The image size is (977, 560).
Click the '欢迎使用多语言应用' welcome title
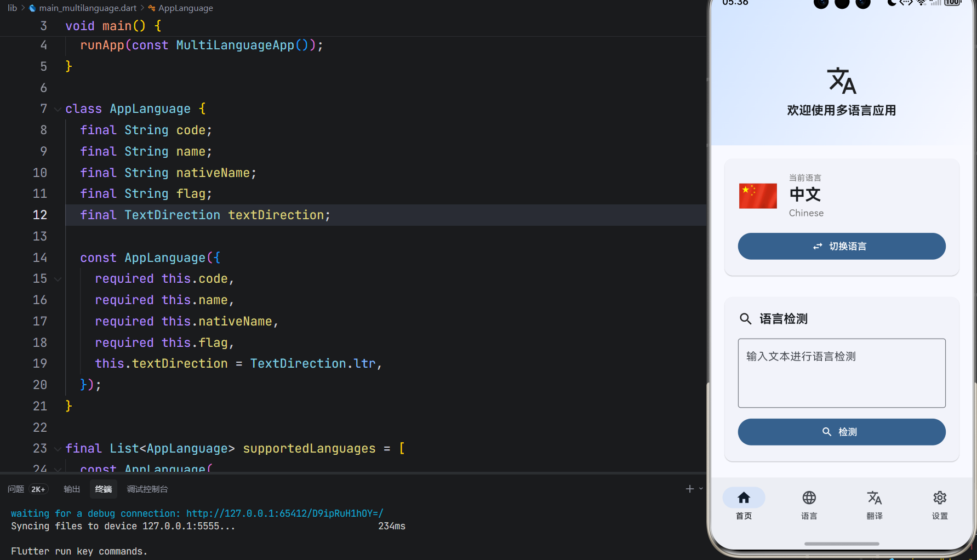842,110
